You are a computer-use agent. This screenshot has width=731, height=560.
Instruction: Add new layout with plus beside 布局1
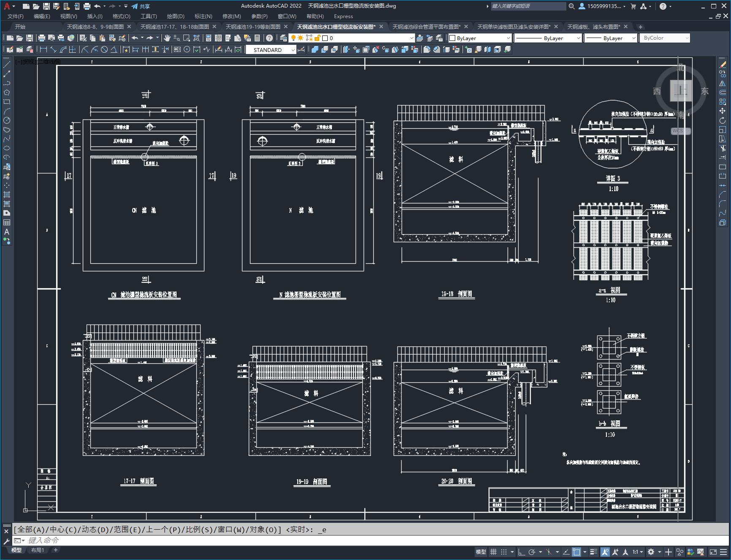[x=55, y=550]
